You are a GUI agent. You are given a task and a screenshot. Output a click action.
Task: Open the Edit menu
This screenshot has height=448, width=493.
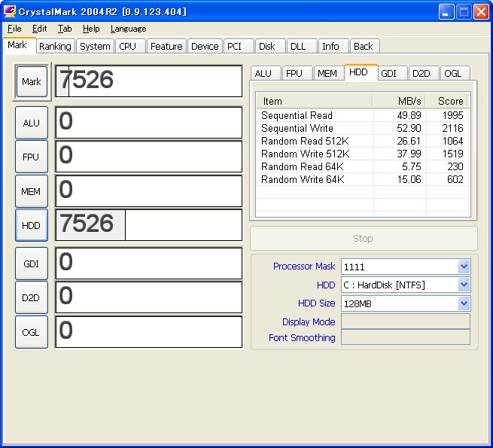pos(39,29)
